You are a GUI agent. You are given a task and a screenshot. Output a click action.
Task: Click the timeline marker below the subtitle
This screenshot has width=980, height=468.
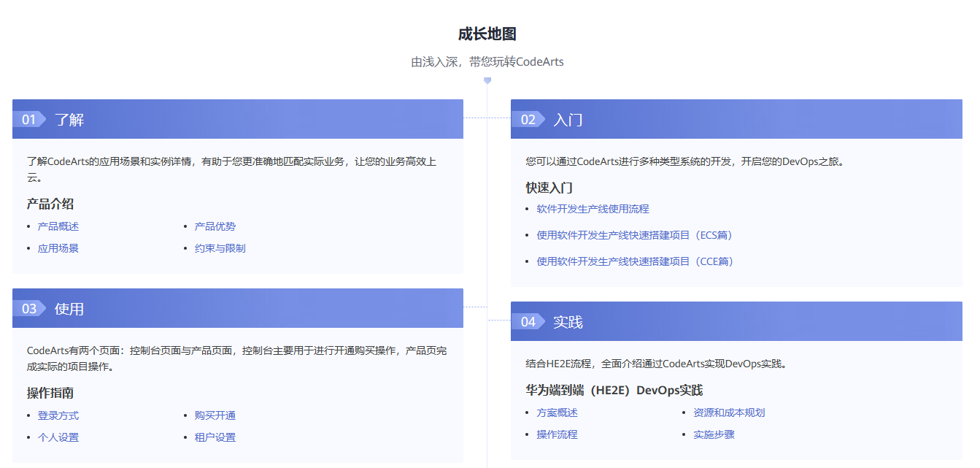point(487,80)
